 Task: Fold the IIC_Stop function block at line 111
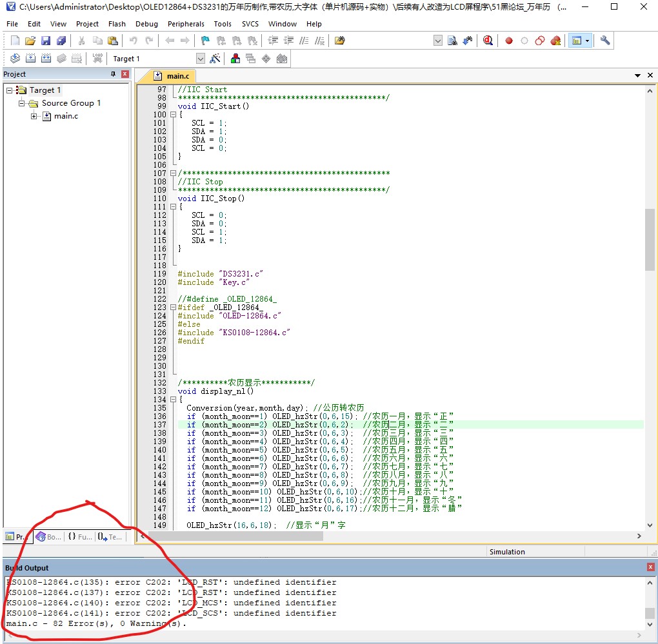173,207
